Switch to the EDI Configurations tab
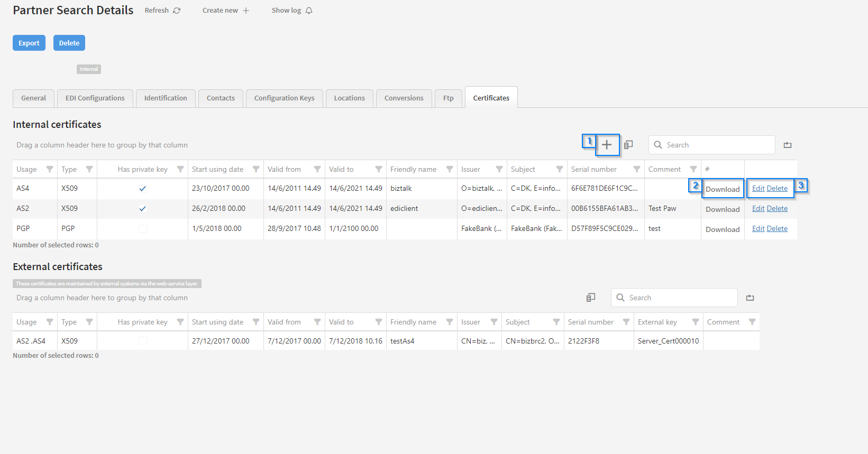868x454 pixels. click(95, 98)
